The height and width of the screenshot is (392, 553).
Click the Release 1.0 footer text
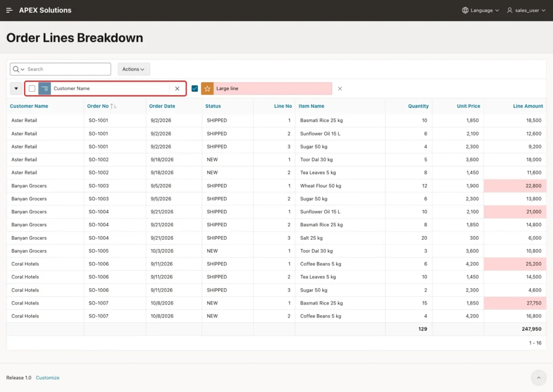point(19,377)
